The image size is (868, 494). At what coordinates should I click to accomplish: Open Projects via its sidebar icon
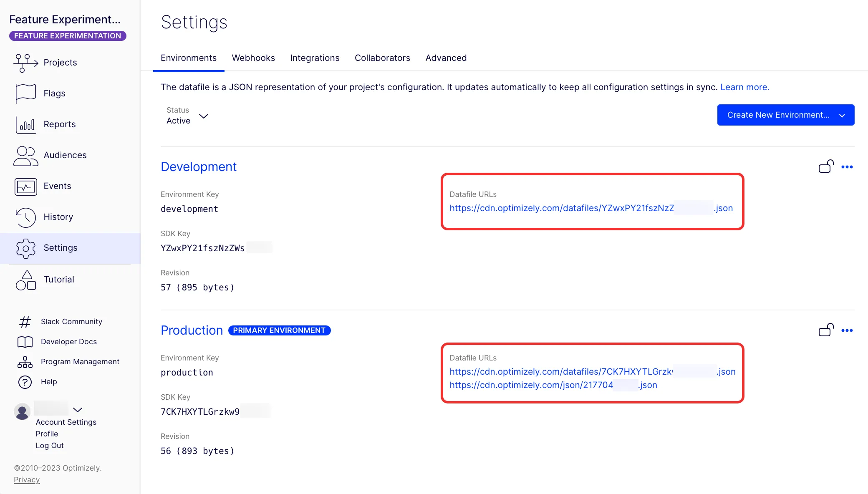pos(25,63)
